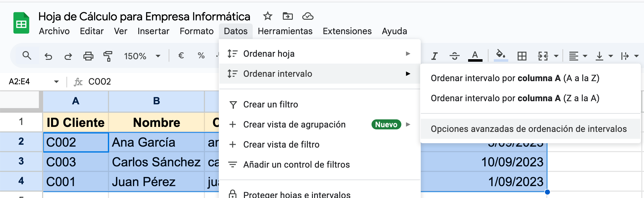The height and width of the screenshot is (198, 644).
Task: Open the text color picker
Action: [475, 56]
